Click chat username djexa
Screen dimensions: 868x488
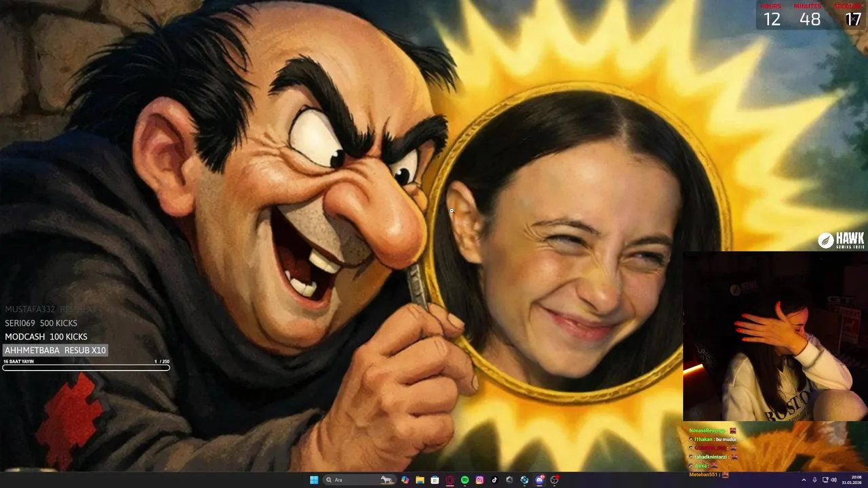pyautogui.click(x=701, y=466)
